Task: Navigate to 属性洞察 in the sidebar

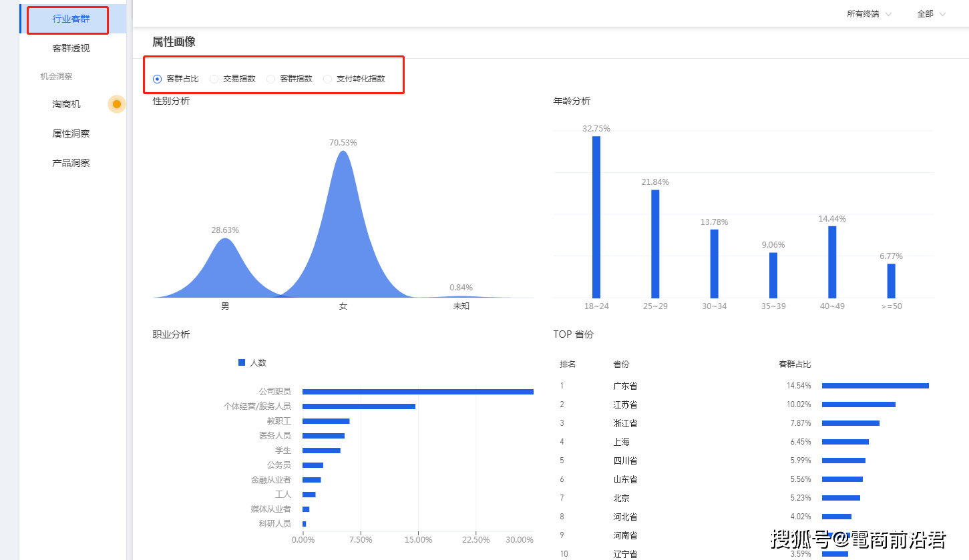Action: coord(71,133)
